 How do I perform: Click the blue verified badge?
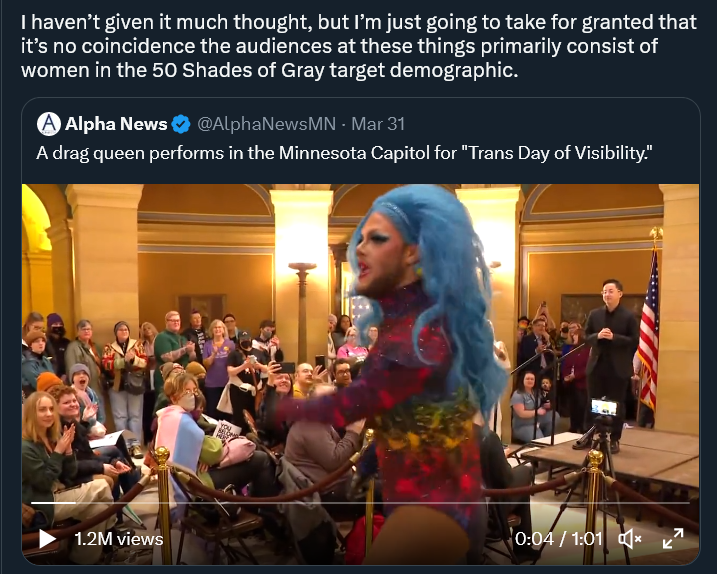pyautogui.click(x=181, y=124)
